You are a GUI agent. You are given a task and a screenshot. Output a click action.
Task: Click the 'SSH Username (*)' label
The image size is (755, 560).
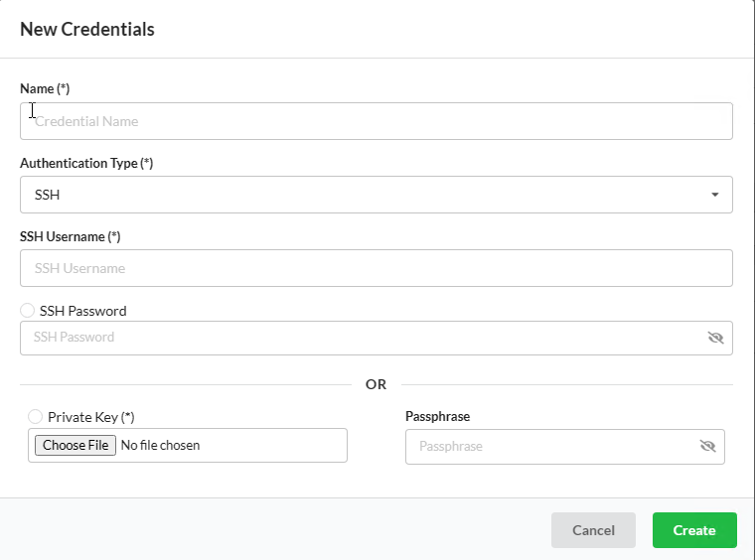(70, 236)
